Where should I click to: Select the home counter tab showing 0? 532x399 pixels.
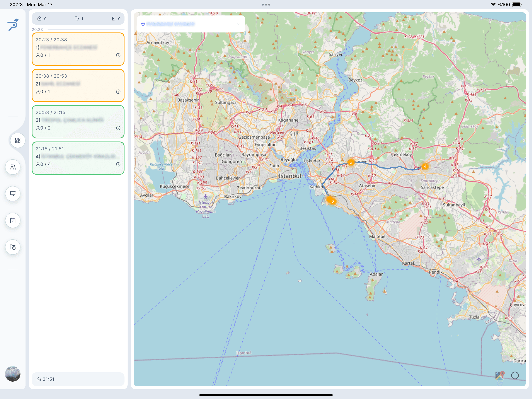42,19
